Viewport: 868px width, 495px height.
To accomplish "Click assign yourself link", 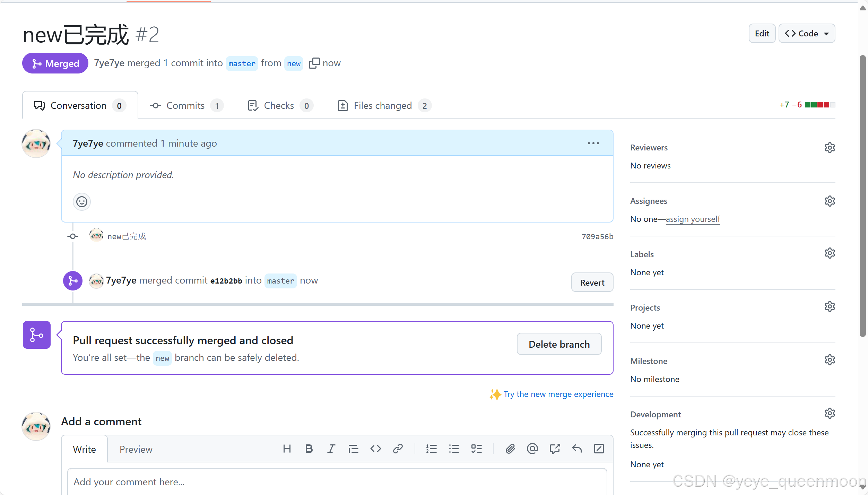I will [693, 219].
